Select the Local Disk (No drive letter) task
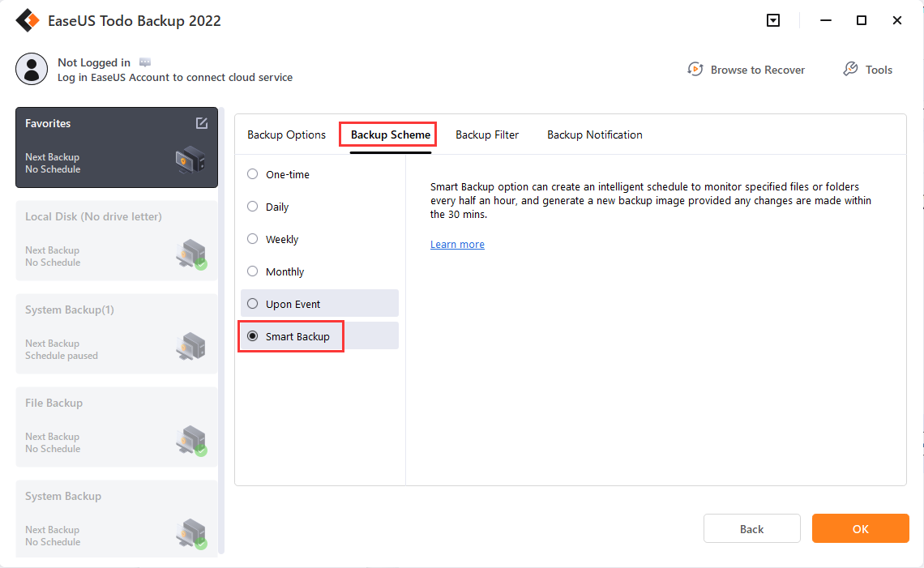The height and width of the screenshot is (568, 924). 117,241
